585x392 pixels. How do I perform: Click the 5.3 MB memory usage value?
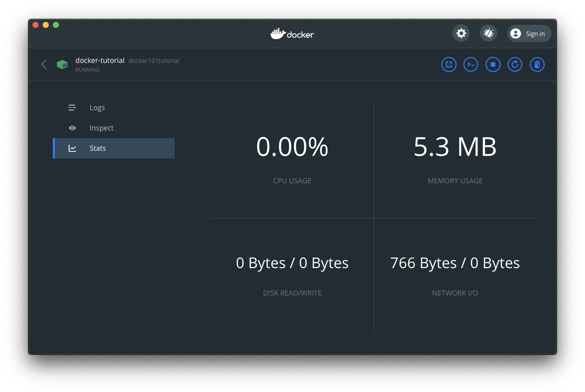click(x=455, y=147)
